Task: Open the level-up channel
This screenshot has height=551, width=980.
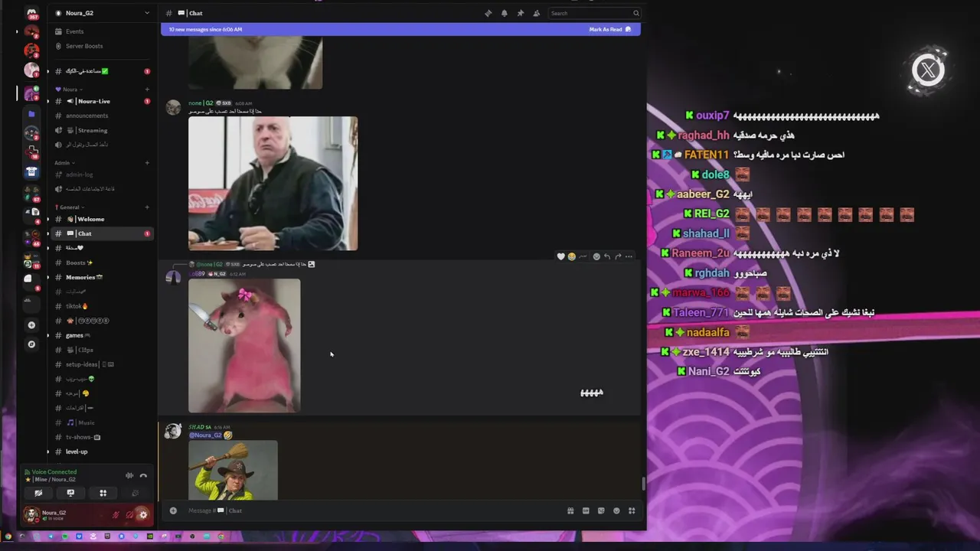Action: (x=102, y=452)
